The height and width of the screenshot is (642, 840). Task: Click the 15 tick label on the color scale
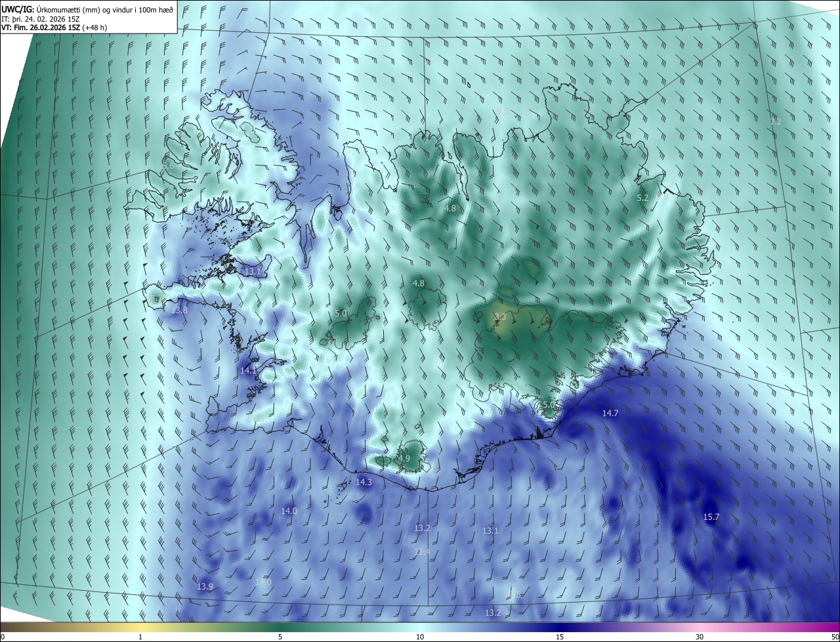[x=560, y=637]
